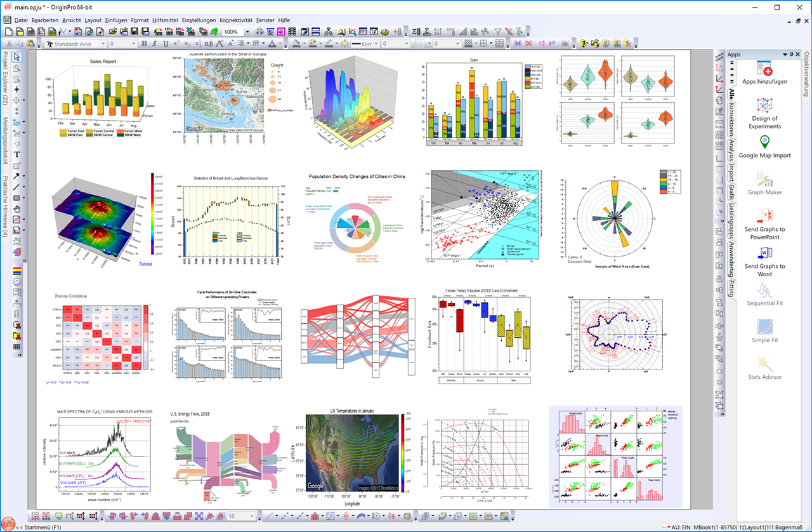Open the font color picker
This screenshot has height=532, width=812.
[x=273, y=44]
